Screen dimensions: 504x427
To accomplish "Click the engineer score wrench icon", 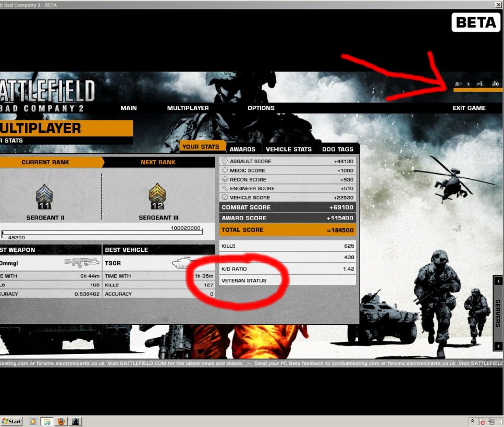I will click(225, 188).
